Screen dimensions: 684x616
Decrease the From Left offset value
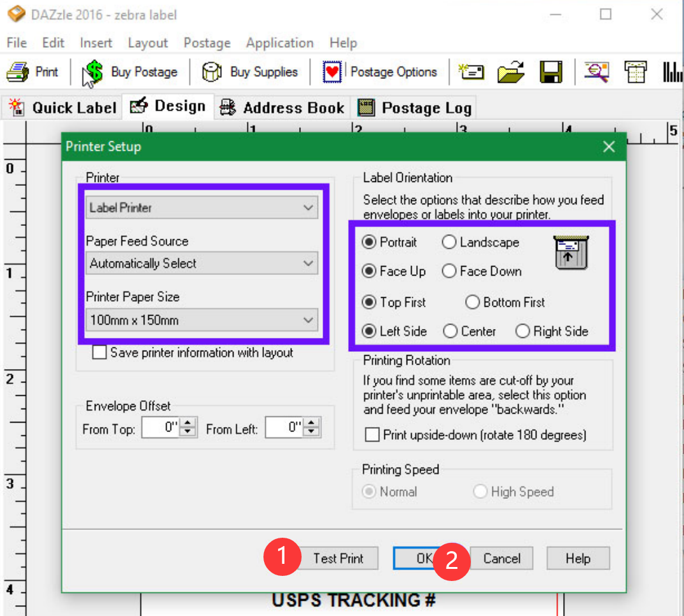point(312,431)
